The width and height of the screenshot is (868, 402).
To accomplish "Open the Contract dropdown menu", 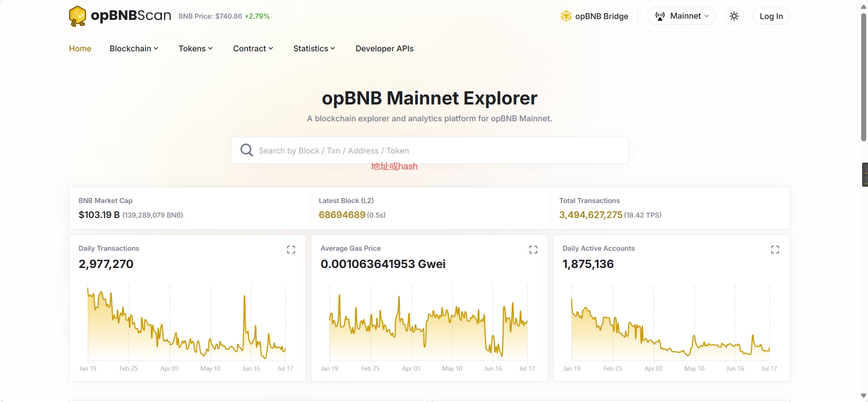I will tap(253, 49).
